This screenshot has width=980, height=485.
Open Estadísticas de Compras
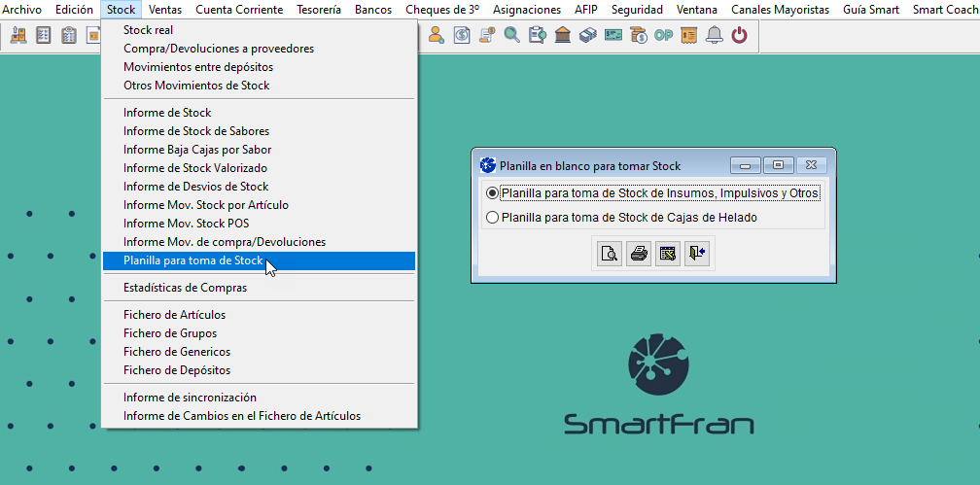click(x=259, y=288)
